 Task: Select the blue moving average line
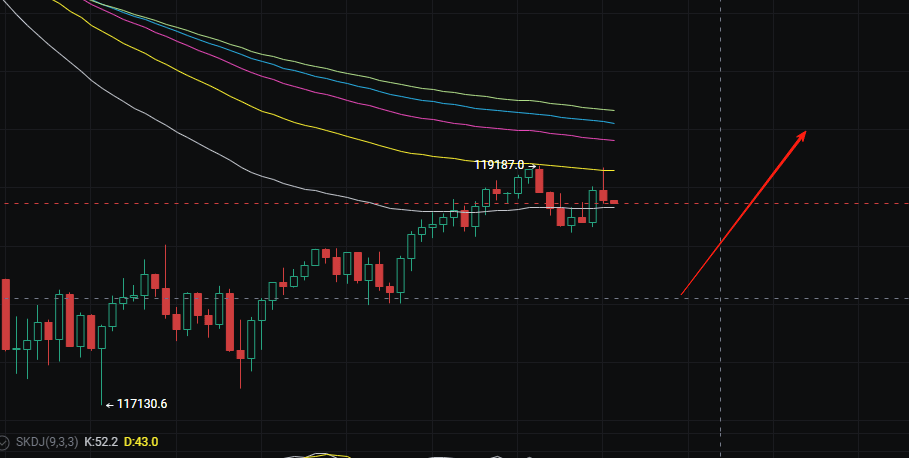click(x=348, y=84)
